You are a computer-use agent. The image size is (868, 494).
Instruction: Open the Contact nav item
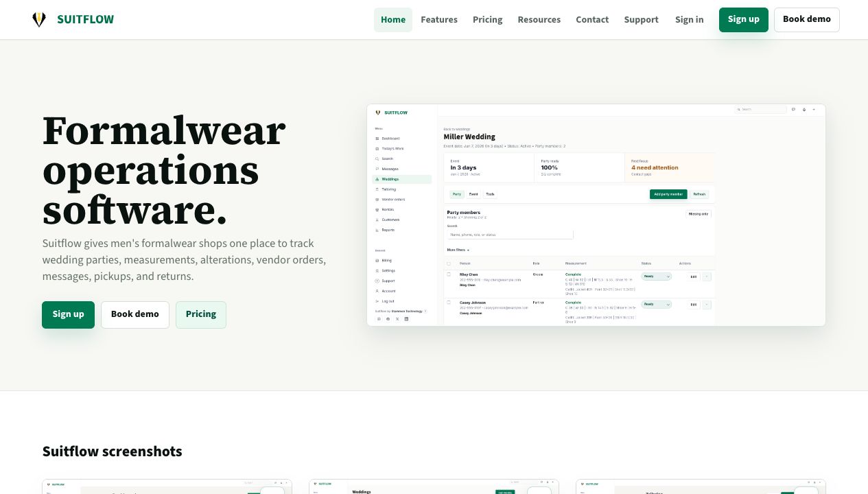point(592,20)
